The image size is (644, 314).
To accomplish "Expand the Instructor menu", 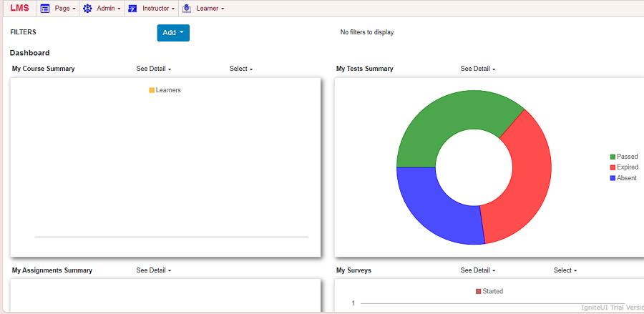I will coord(158,9).
